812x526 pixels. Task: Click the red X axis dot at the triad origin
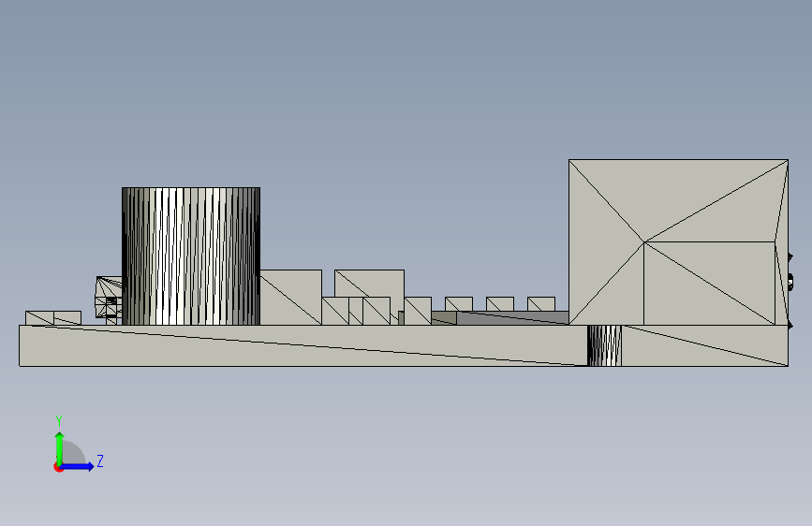tap(58, 467)
